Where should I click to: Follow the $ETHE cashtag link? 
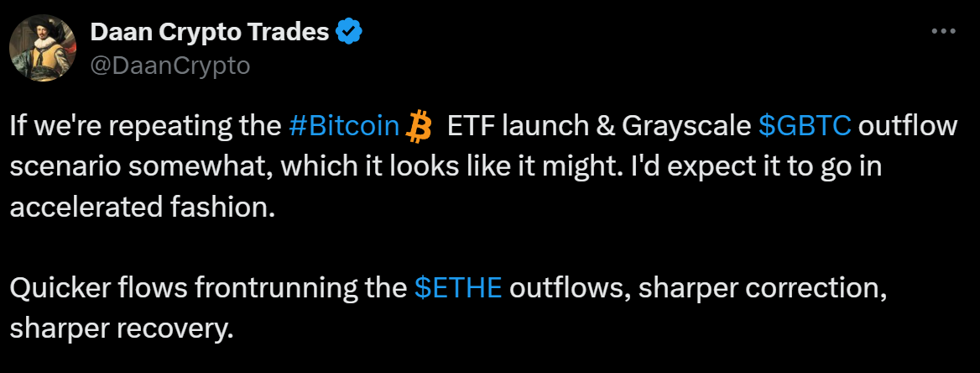458,288
